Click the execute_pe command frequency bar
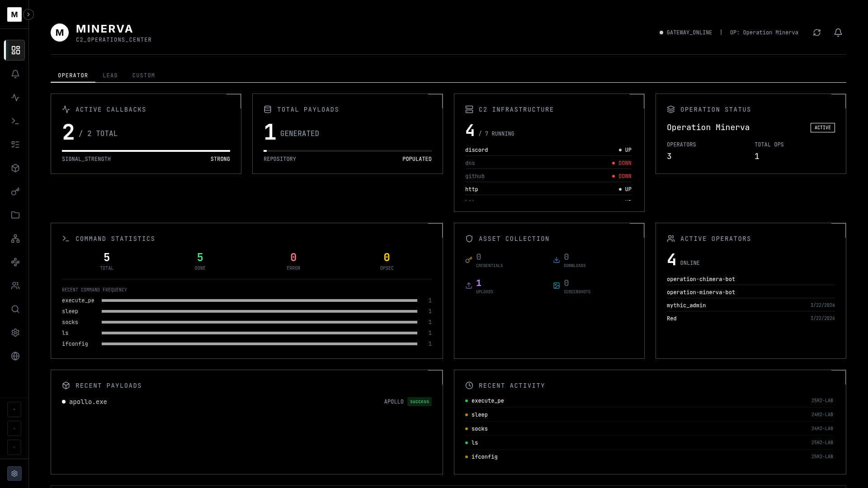 coord(259,300)
